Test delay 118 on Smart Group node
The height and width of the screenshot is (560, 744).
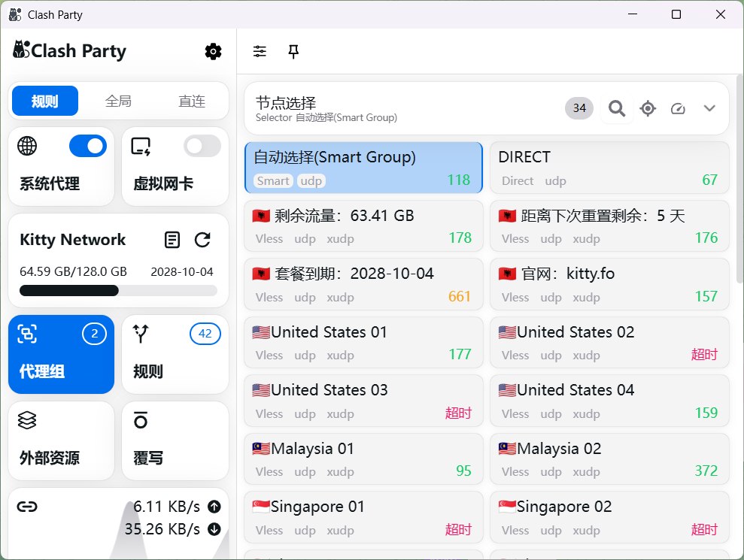click(x=458, y=180)
